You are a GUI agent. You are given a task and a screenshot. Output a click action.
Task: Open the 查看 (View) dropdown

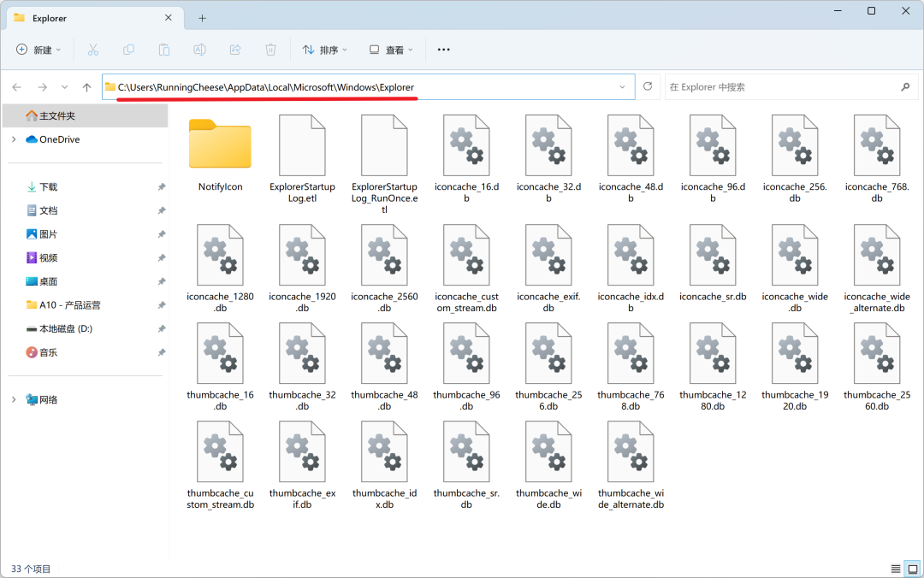click(x=391, y=50)
